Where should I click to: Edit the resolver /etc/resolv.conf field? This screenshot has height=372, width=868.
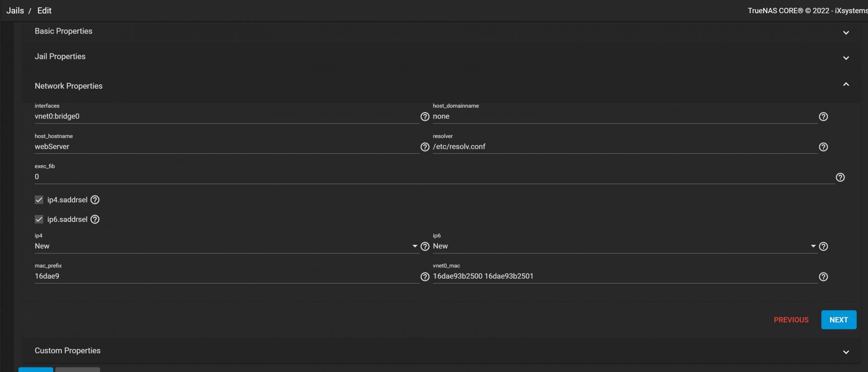(625, 147)
